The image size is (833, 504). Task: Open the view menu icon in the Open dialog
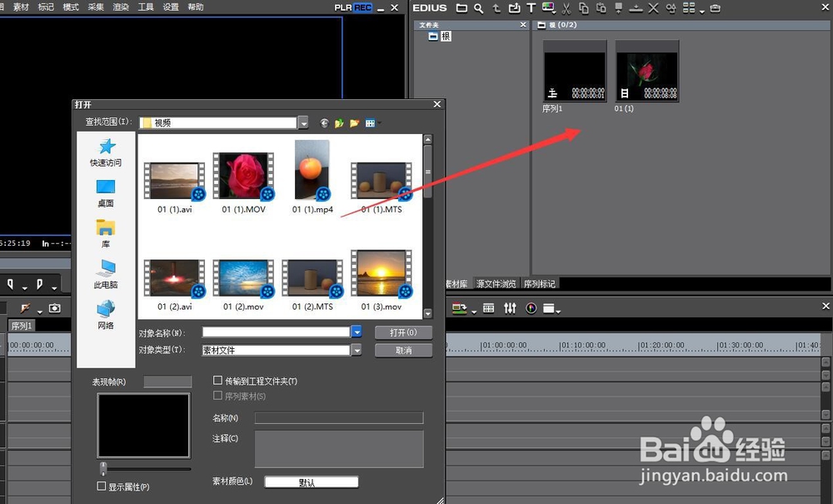(x=372, y=123)
